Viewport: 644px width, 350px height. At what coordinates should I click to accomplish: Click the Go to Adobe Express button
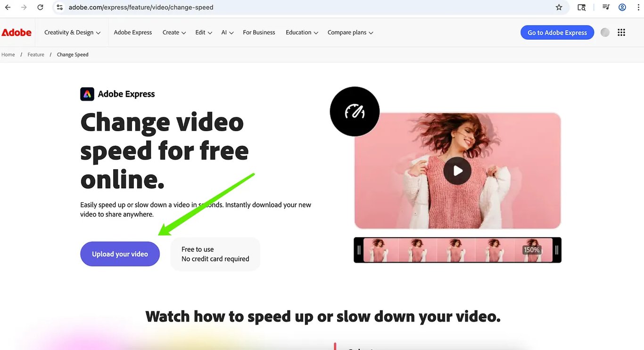click(557, 33)
